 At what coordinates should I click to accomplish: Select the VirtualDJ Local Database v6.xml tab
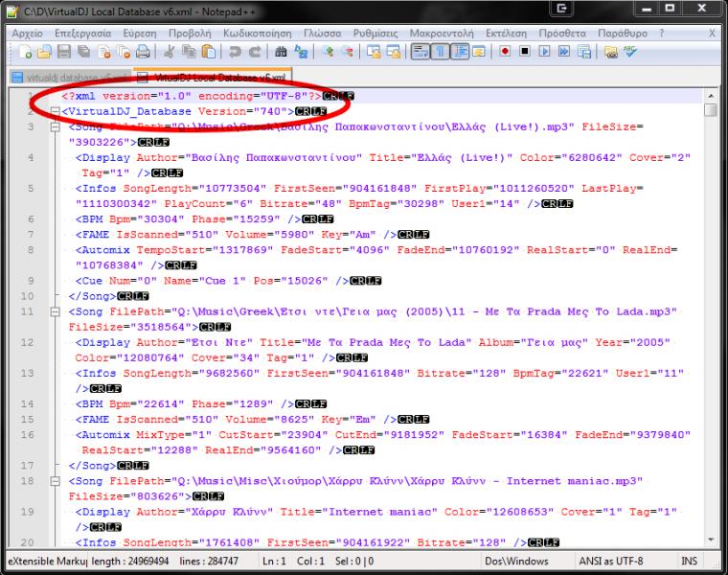pos(213,77)
